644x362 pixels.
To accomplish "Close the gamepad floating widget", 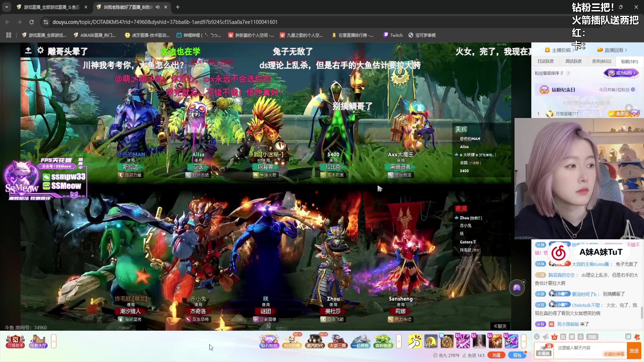I will coord(524,282).
